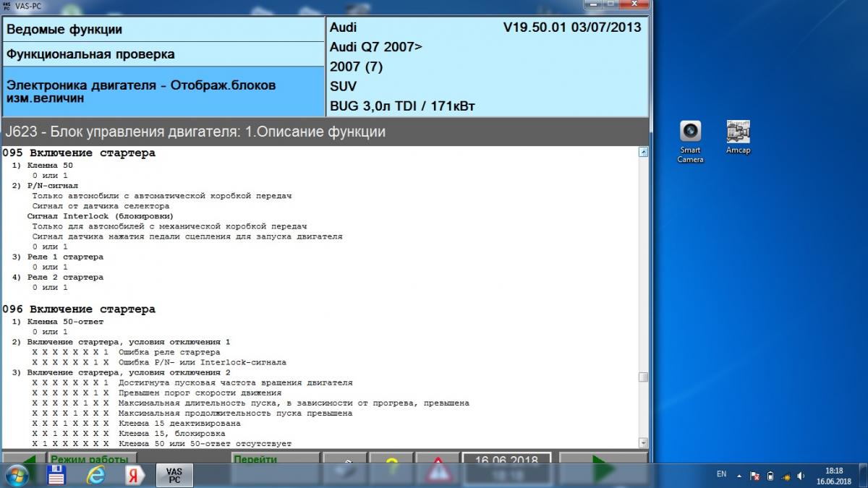Open the floppy-disk app on the taskbar
The width and height of the screenshot is (868, 488).
coord(56,475)
